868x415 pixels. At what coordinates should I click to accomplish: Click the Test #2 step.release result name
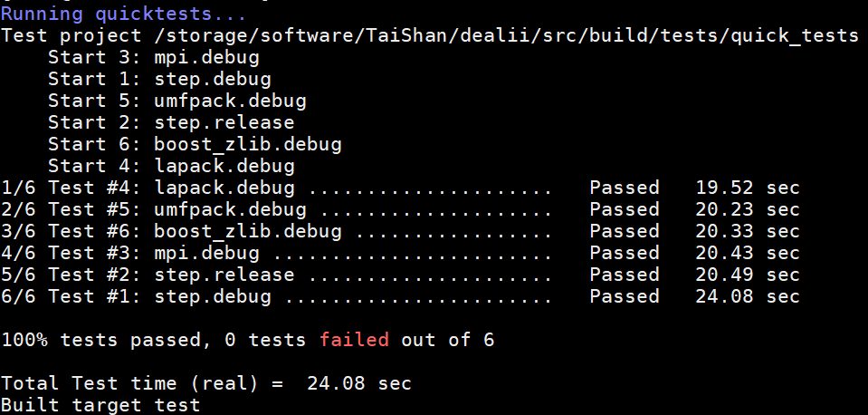pyautogui.click(x=224, y=275)
